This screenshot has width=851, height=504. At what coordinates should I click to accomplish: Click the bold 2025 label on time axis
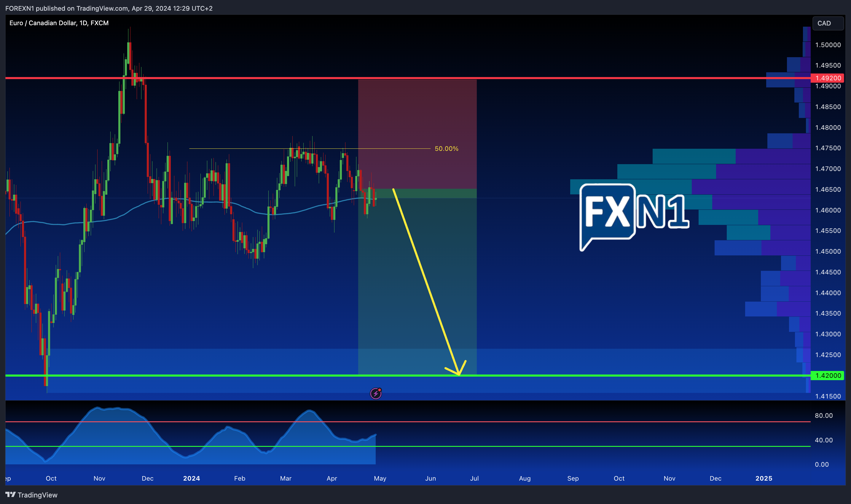764,478
